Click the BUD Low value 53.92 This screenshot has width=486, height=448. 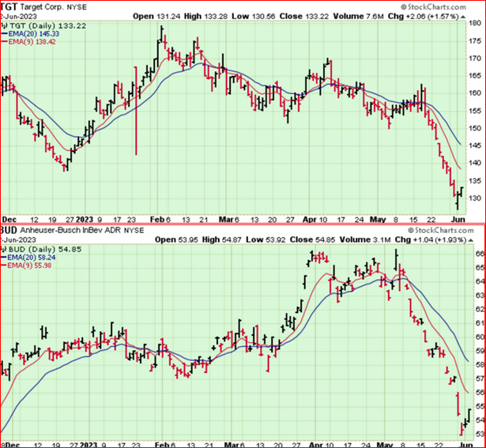pos(275,239)
